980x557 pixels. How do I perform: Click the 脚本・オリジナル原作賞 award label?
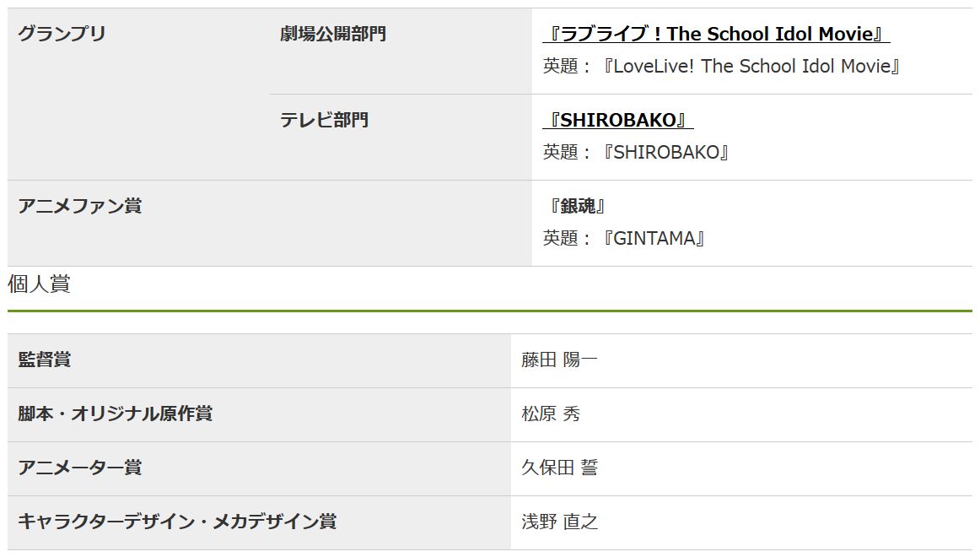(x=116, y=414)
